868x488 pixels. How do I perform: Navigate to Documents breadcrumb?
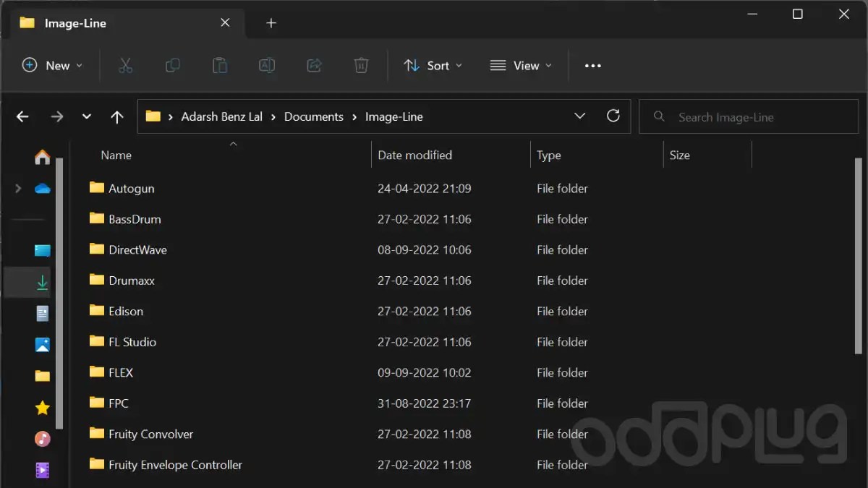[x=314, y=116]
